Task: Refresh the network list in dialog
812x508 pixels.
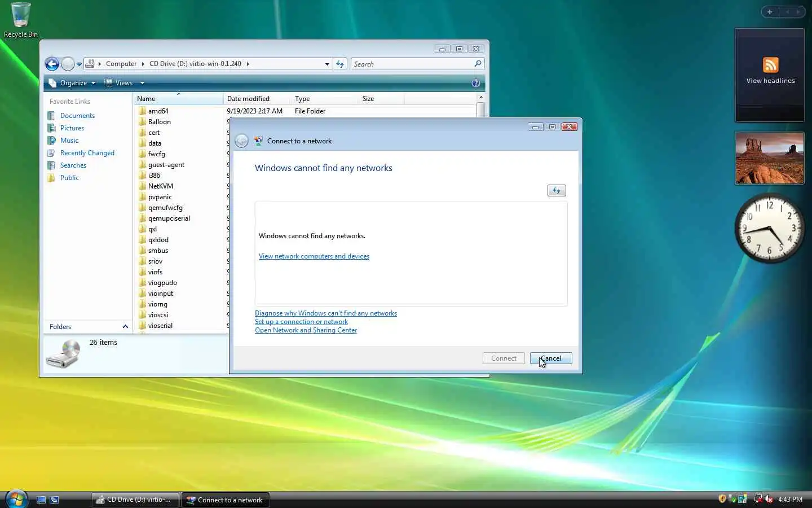Action: tap(557, 191)
